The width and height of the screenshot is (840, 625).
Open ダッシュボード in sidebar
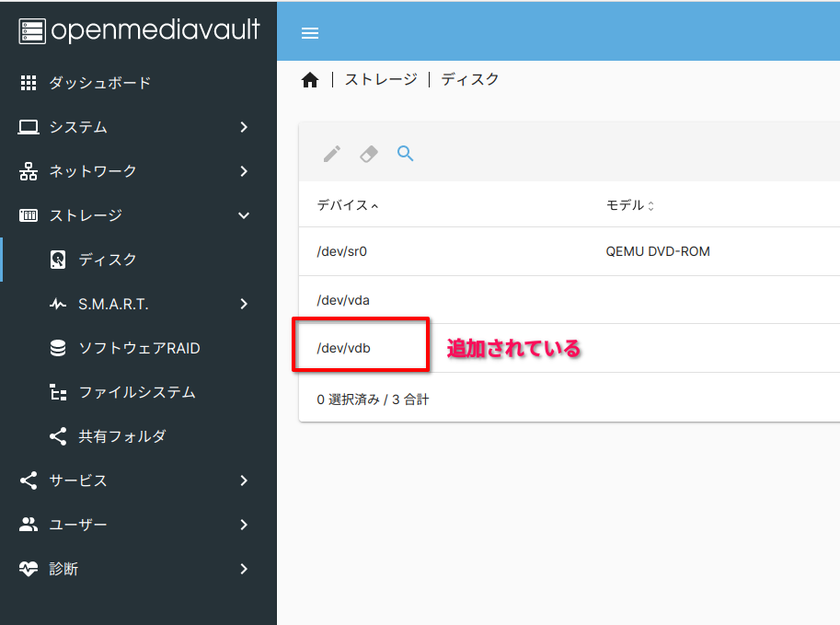coord(138,83)
